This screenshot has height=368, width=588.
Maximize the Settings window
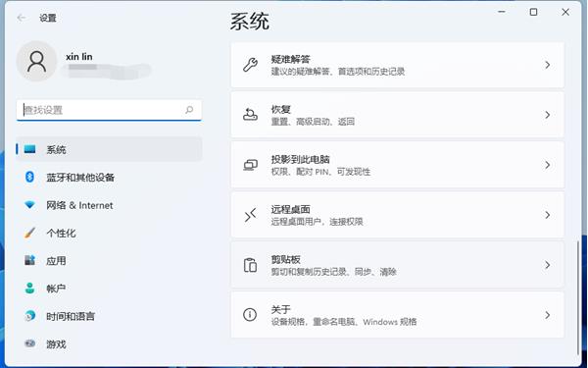[x=533, y=12]
